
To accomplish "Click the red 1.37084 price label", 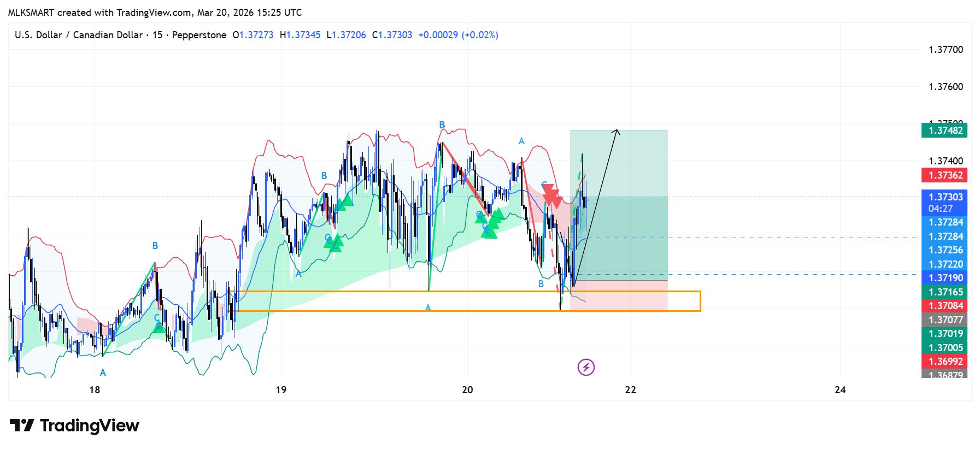I will [945, 306].
